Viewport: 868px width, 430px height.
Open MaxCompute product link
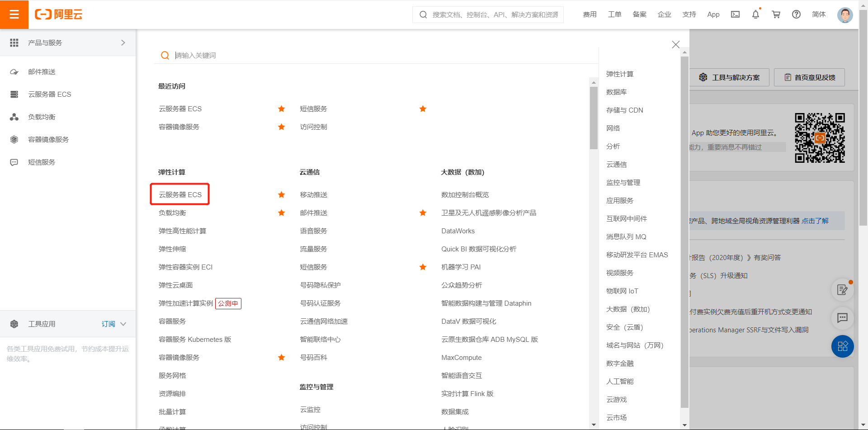[x=462, y=358]
